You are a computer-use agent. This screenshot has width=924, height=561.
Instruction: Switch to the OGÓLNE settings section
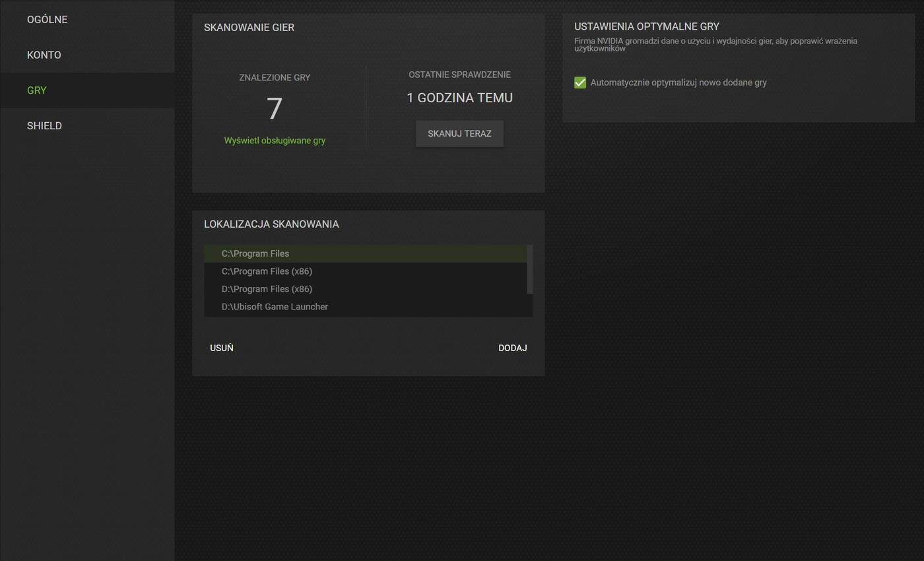pyautogui.click(x=47, y=19)
